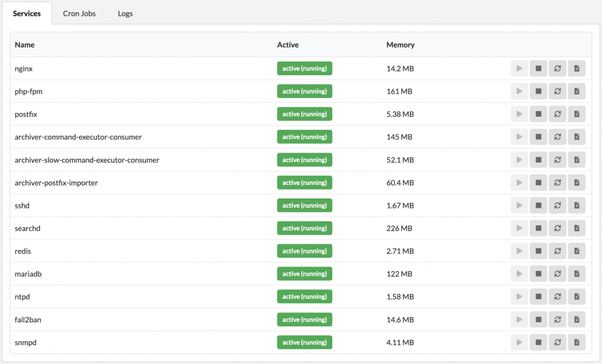Open the searchd log file icon
This screenshot has width=602, height=364.
[x=577, y=228]
